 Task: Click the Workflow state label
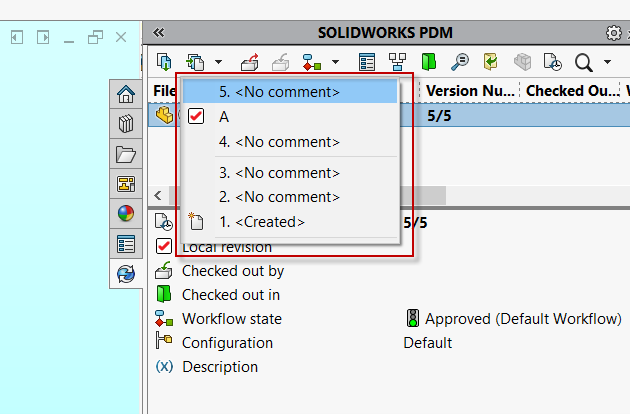point(232,319)
